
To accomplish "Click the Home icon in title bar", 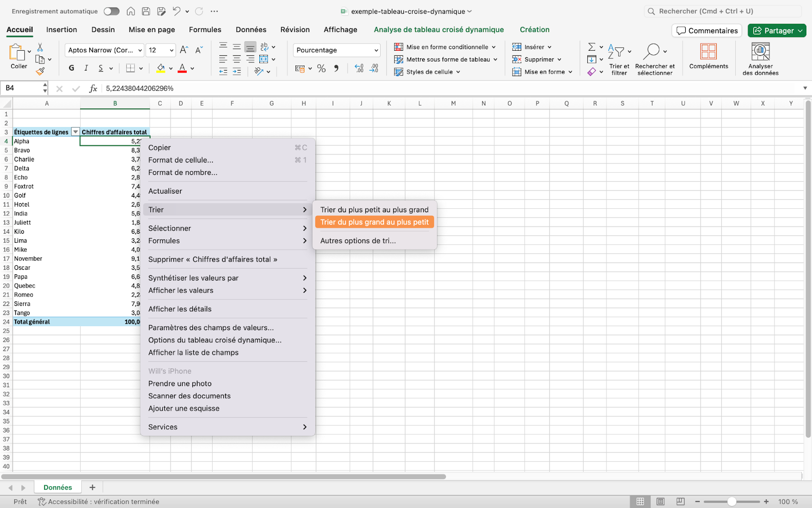I will [130, 11].
